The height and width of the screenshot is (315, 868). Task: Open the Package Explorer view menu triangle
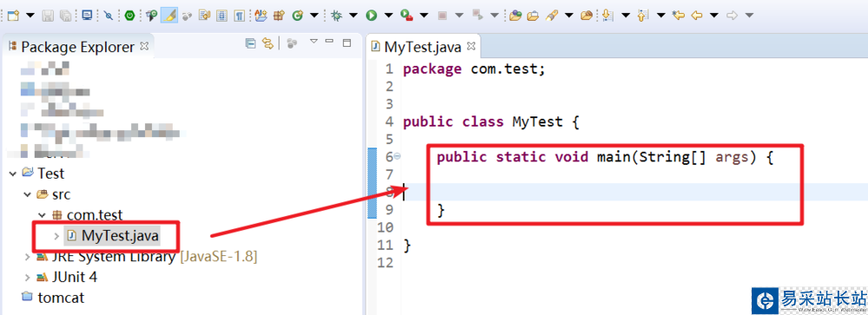pyautogui.click(x=313, y=41)
